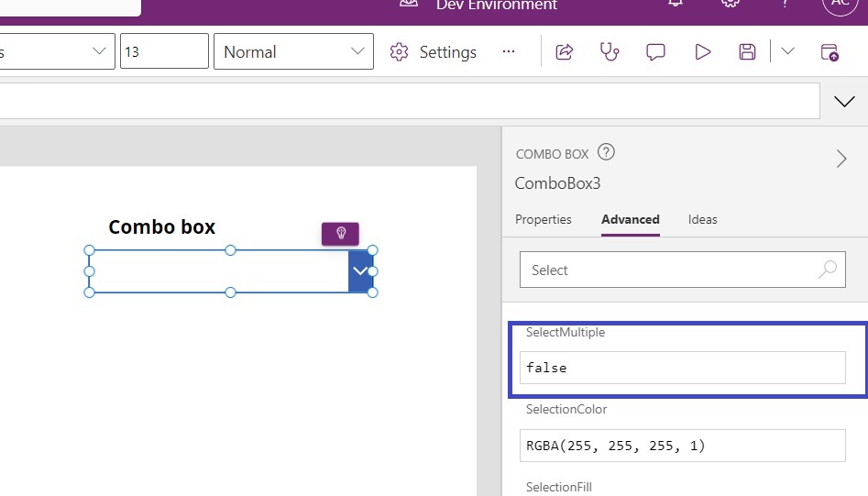
Task: Open the more options ellipsis menu
Action: coord(509,52)
